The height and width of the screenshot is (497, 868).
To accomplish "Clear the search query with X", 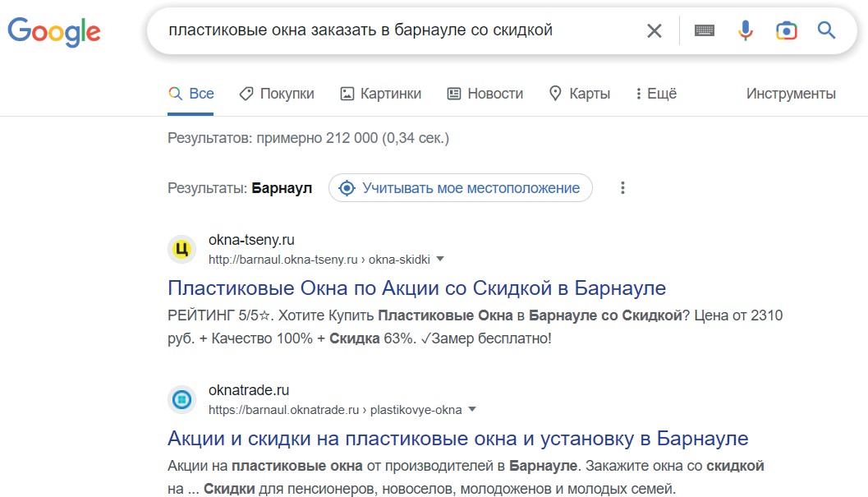I will point(654,31).
